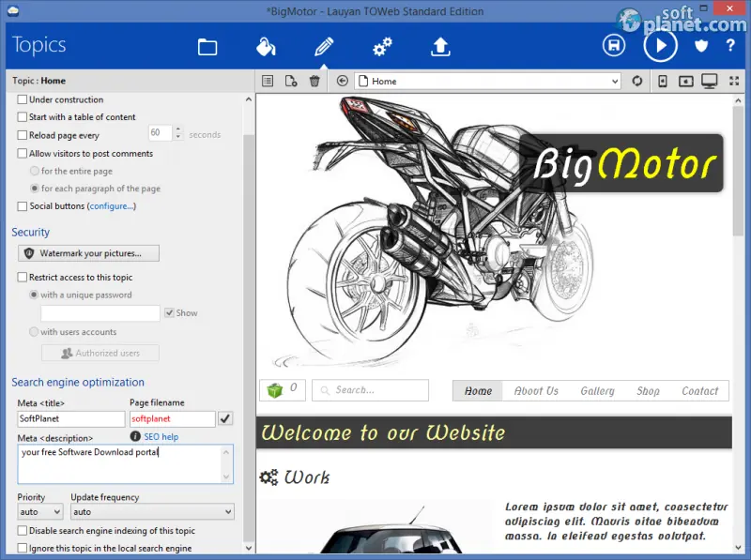
Task: Tick Ignore this topic in local search engine
Action: click(x=22, y=548)
